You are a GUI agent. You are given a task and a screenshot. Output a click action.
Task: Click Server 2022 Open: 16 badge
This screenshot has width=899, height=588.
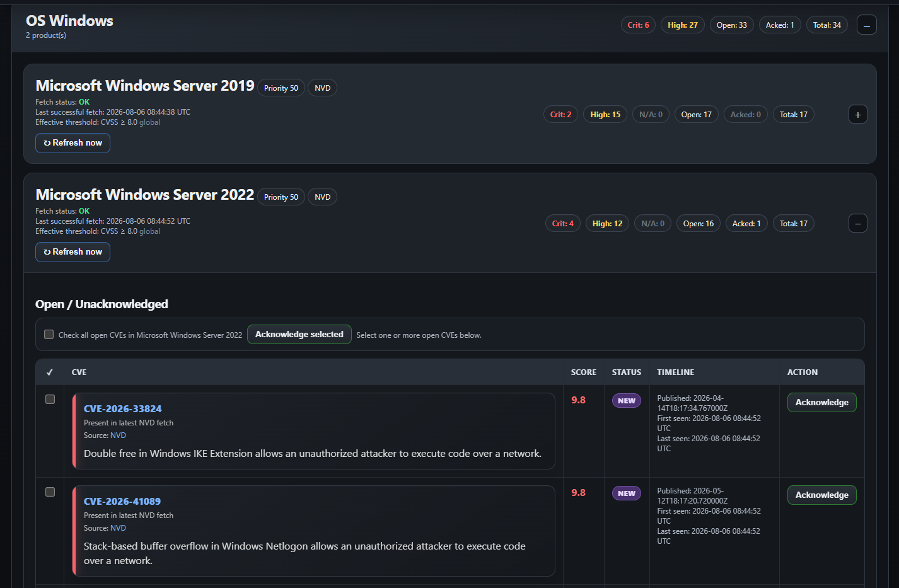(x=699, y=224)
